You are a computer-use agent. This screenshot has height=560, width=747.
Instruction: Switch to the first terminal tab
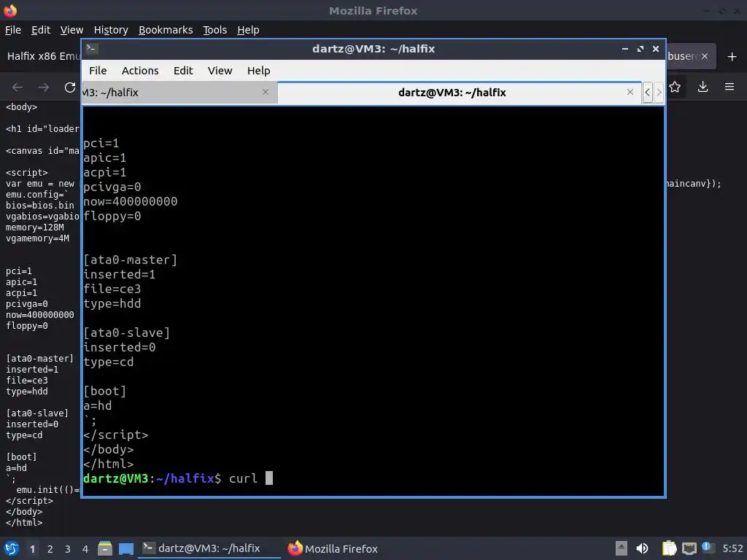click(179, 93)
